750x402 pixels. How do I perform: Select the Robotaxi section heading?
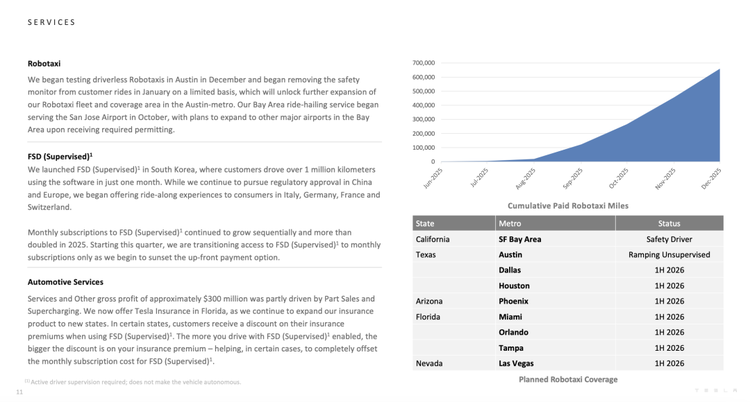(44, 64)
